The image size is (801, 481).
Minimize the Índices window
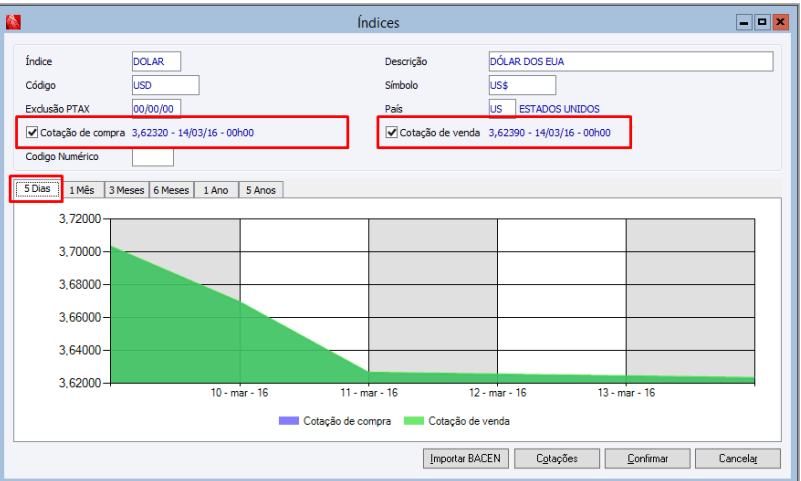coord(744,22)
